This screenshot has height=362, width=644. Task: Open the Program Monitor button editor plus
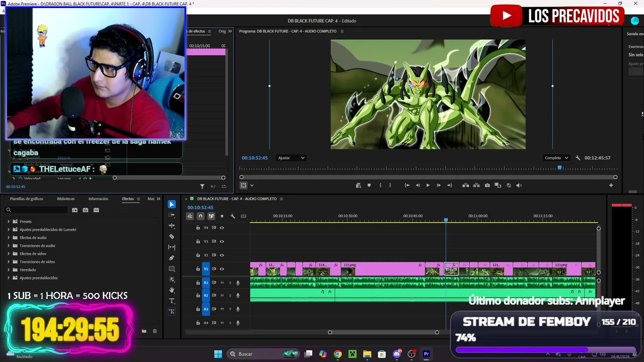click(611, 185)
